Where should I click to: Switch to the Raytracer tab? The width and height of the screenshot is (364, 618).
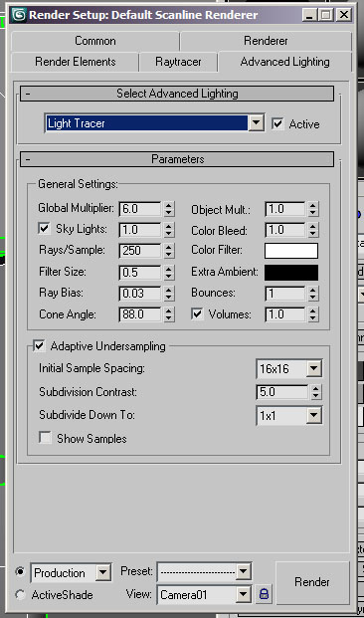tap(178, 62)
